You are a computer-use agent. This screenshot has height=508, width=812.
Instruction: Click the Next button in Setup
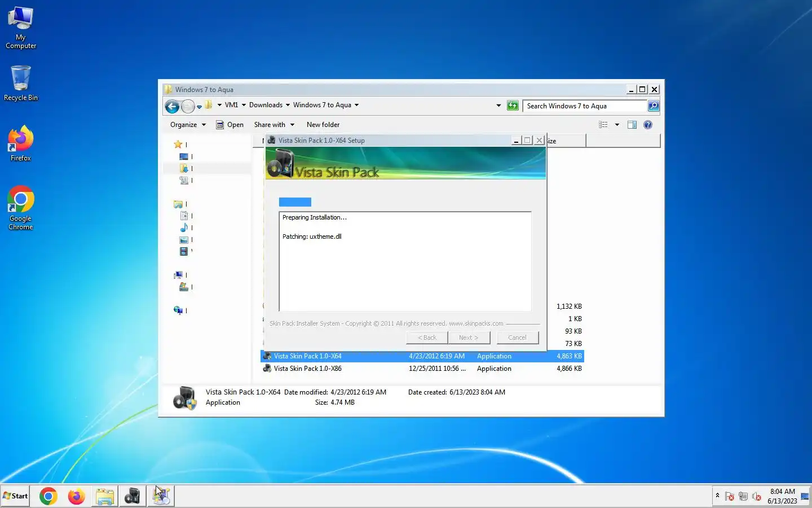point(469,338)
